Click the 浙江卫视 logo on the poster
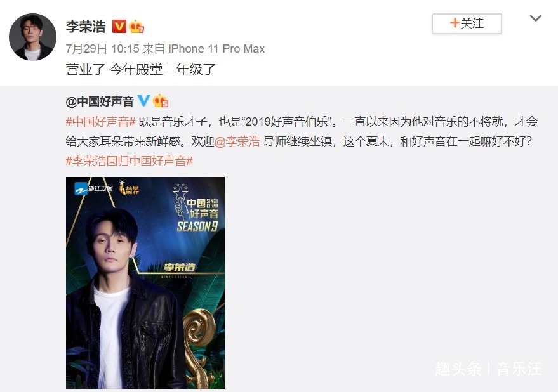Screen dimensions: 558x392 (93, 188)
